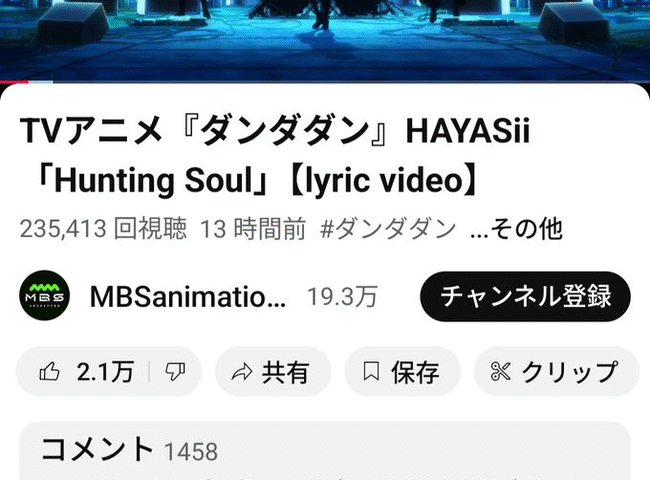Click the 保存 save button label
The height and width of the screenshot is (480, 650).
click(415, 371)
